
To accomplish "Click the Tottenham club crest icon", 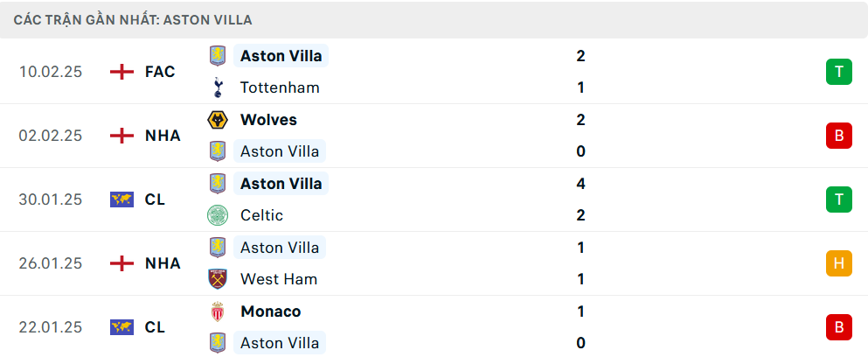I will pyautogui.click(x=217, y=87).
